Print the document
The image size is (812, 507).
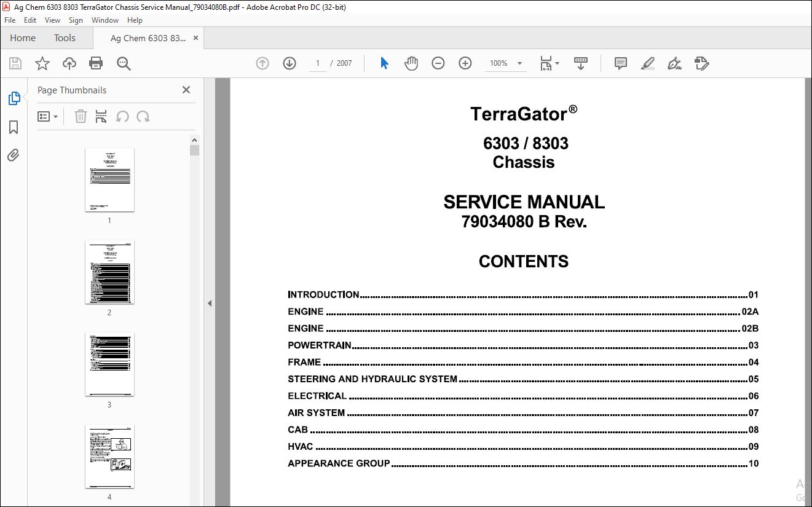click(x=96, y=63)
